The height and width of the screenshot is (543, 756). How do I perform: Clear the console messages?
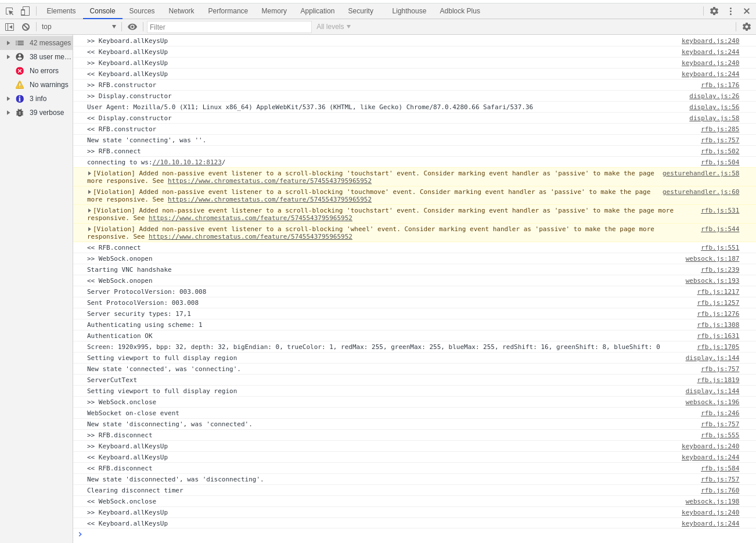(25, 27)
